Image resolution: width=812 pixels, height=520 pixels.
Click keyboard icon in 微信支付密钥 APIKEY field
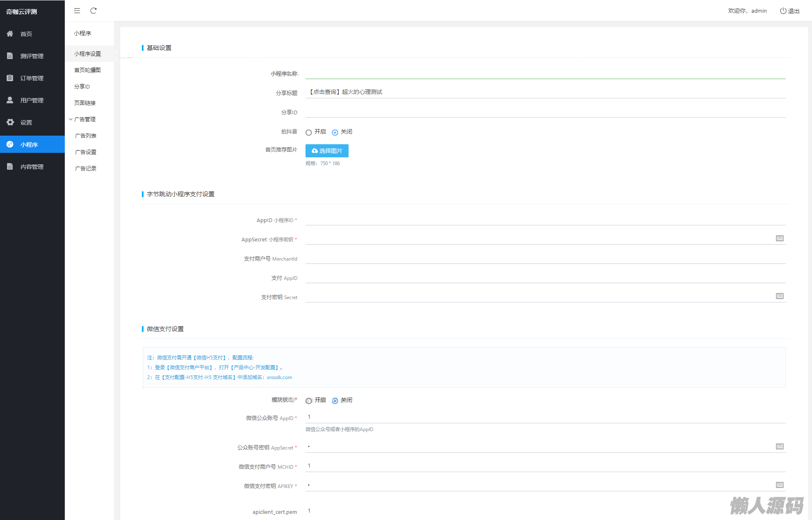pyautogui.click(x=780, y=485)
